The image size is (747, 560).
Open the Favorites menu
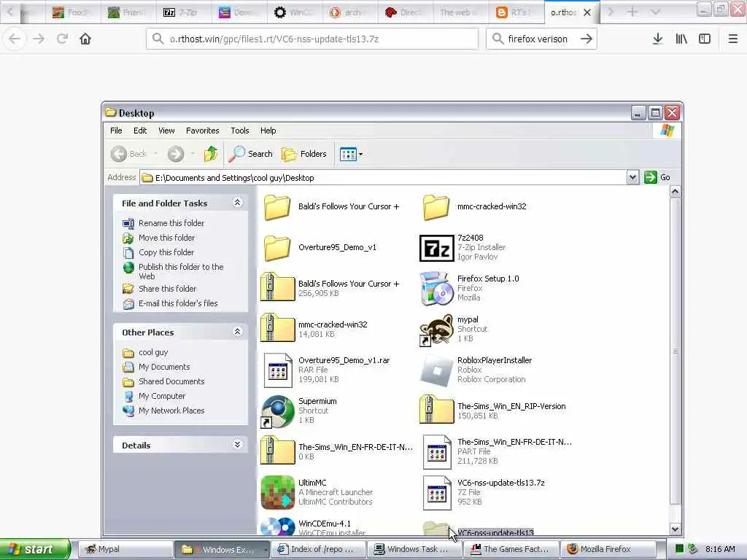pyautogui.click(x=203, y=131)
